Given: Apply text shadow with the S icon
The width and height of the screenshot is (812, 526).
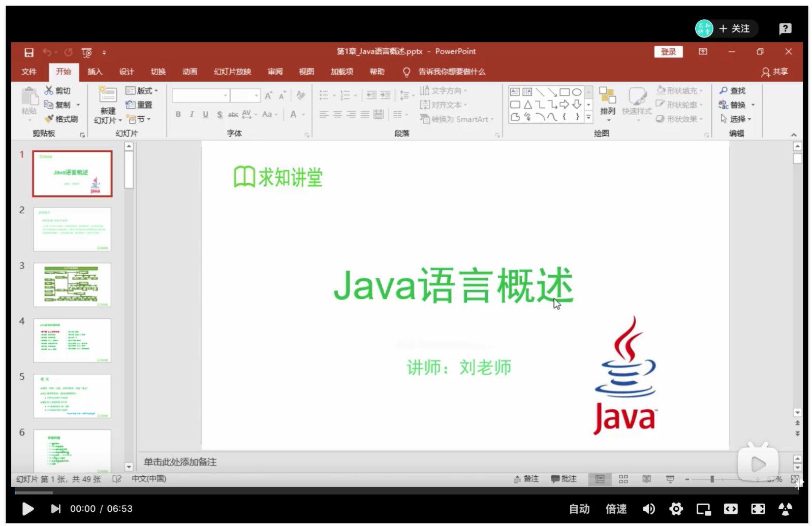Looking at the screenshot, I should [220, 115].
